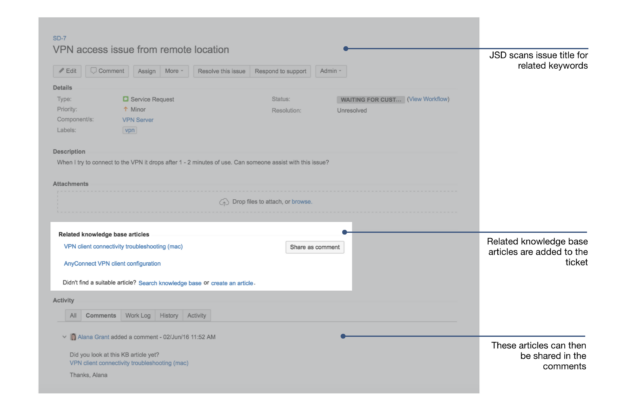Image resolution: width=625 pixels, height=405 pixels.
Task: Click the cloud upload icon in Attachments
Action: pos(224,202)
